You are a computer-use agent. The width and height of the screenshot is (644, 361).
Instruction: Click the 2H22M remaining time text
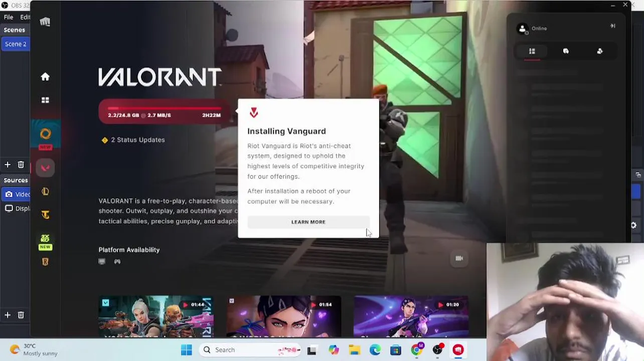[211, 115]
